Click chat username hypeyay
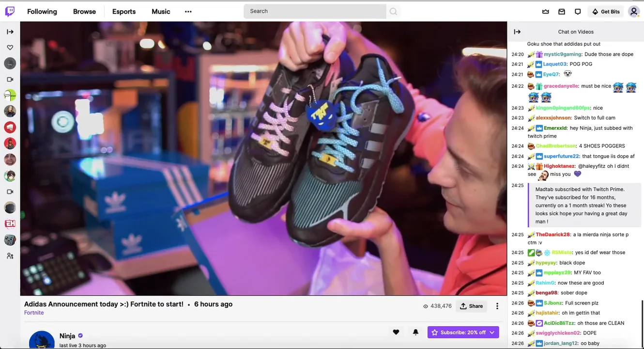Screen dimensions: 644x349 546,263
